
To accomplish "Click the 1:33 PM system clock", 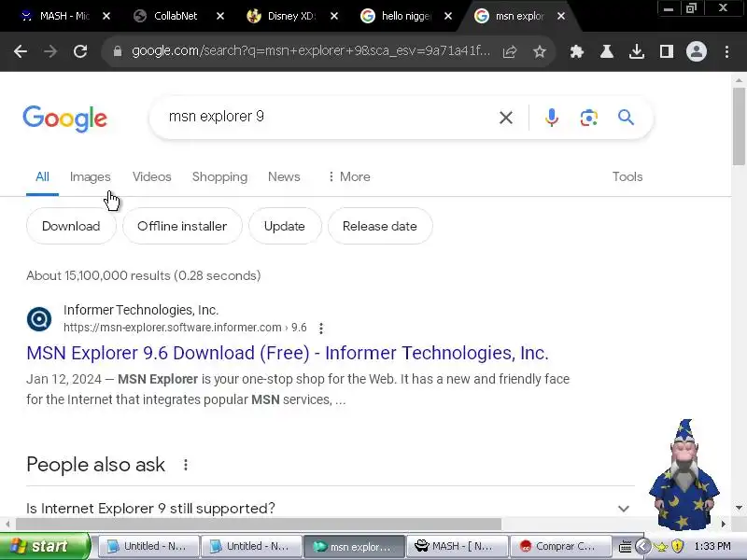I will [712, 546].
